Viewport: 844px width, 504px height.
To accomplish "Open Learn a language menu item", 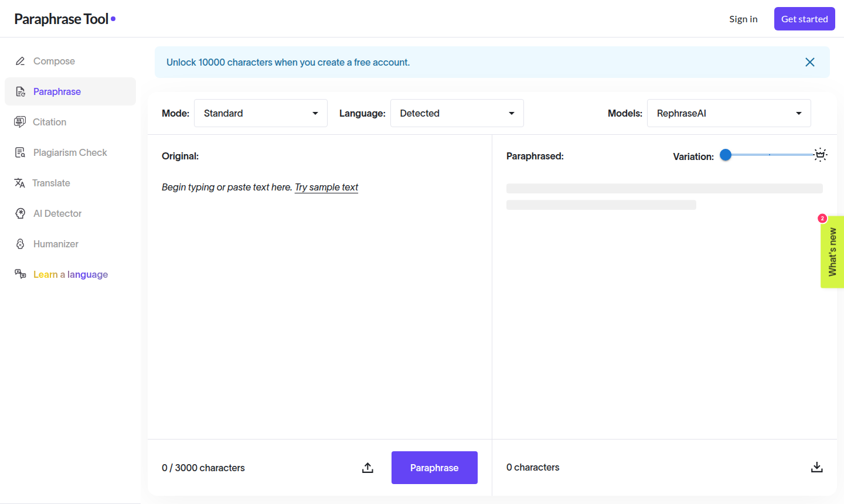I will (70, 274).
